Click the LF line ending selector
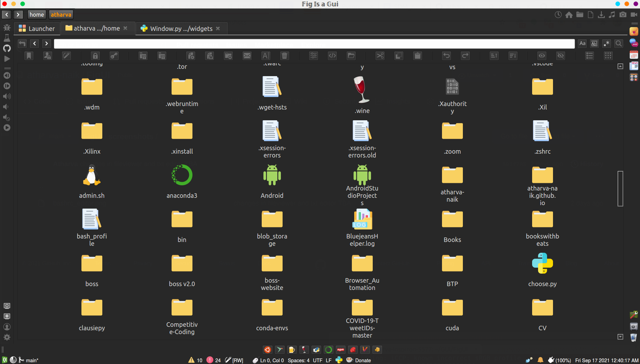 (x=329, y=360)
